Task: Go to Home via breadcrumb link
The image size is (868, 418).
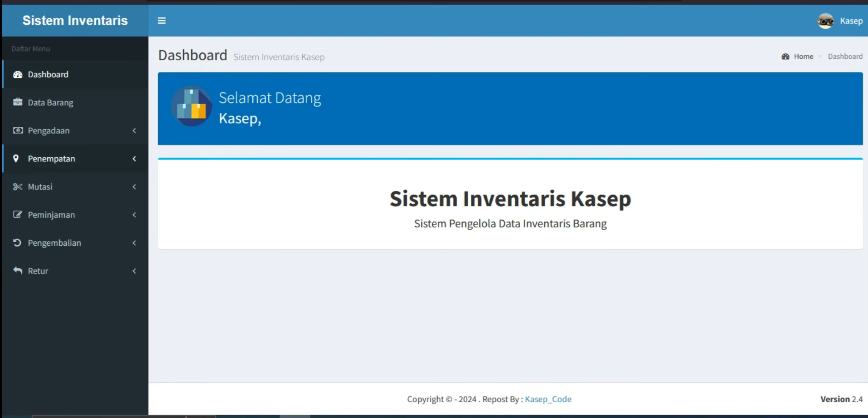Action: (x=803, y=56)
